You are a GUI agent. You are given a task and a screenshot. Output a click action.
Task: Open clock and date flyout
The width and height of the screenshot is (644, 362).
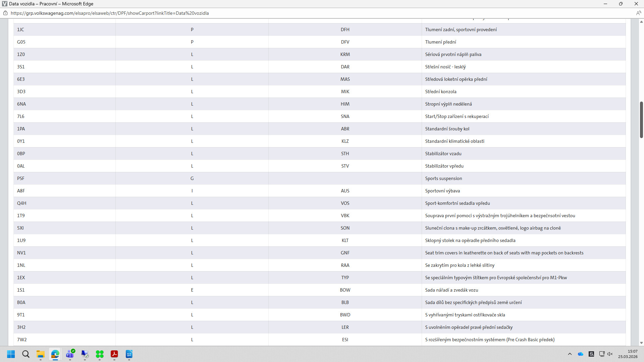point(628,354)
